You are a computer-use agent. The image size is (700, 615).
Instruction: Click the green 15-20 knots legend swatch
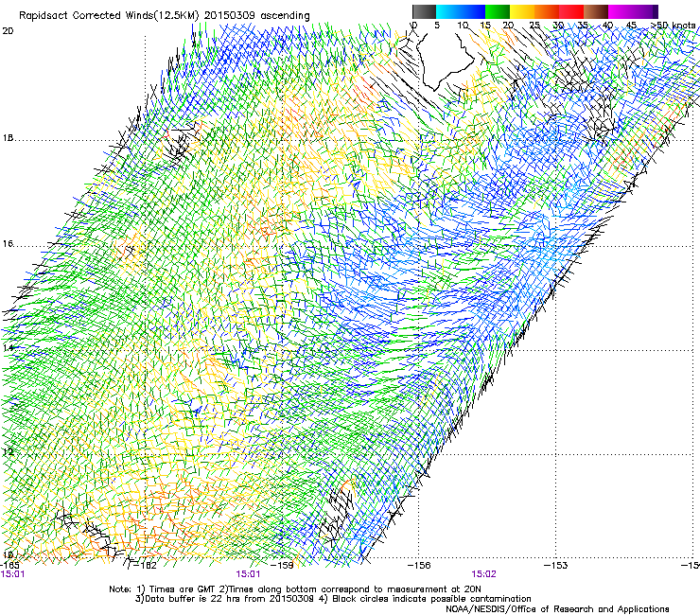coord(498,11)
